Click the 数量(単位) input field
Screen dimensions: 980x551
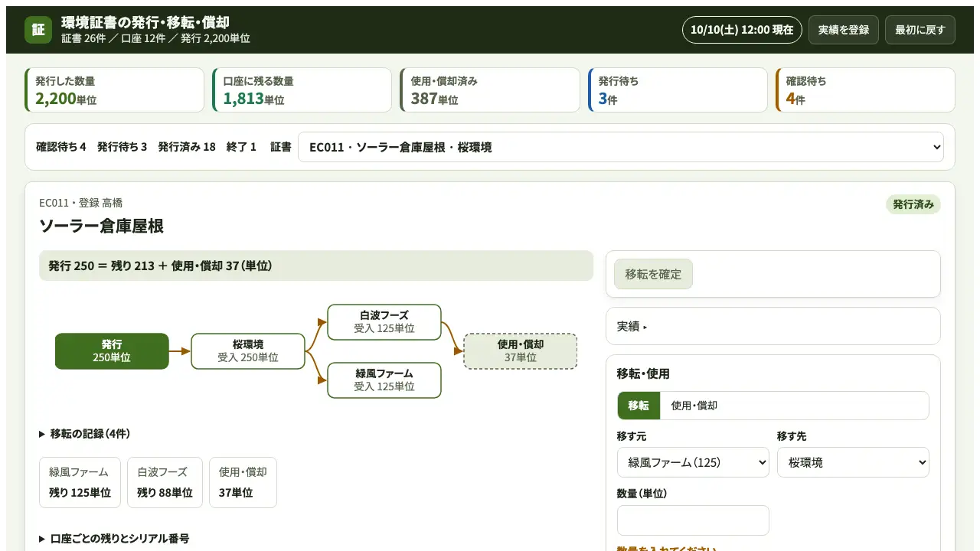[x=693, y=520]
